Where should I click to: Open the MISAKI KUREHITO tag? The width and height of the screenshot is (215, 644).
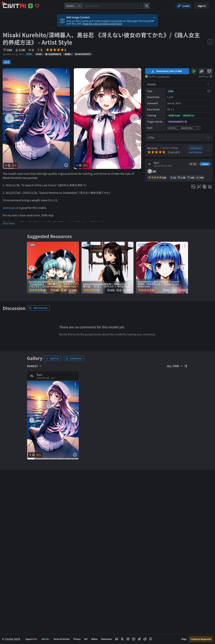[x=83, y=54]
